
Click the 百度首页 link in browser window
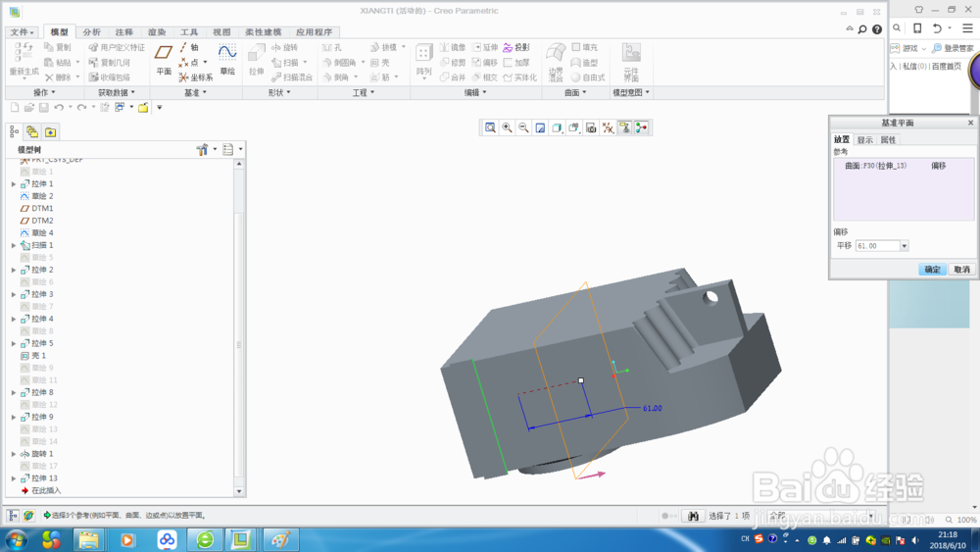[x=947, y=67]
